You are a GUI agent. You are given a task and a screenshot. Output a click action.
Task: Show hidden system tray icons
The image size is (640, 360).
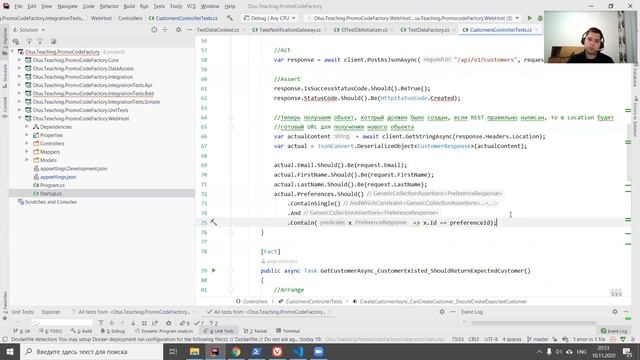pyautogui.click(x=539, y=351)
